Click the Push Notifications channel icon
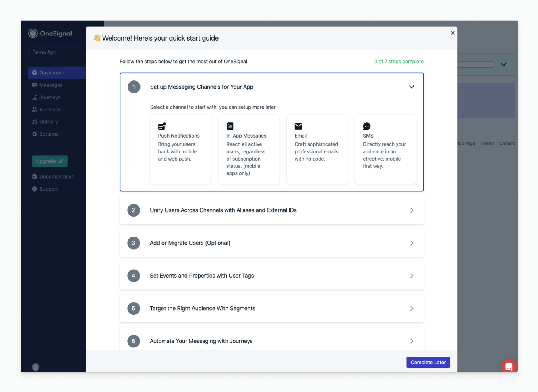Viewport: 538px width, 392px height. pos(162,126)
